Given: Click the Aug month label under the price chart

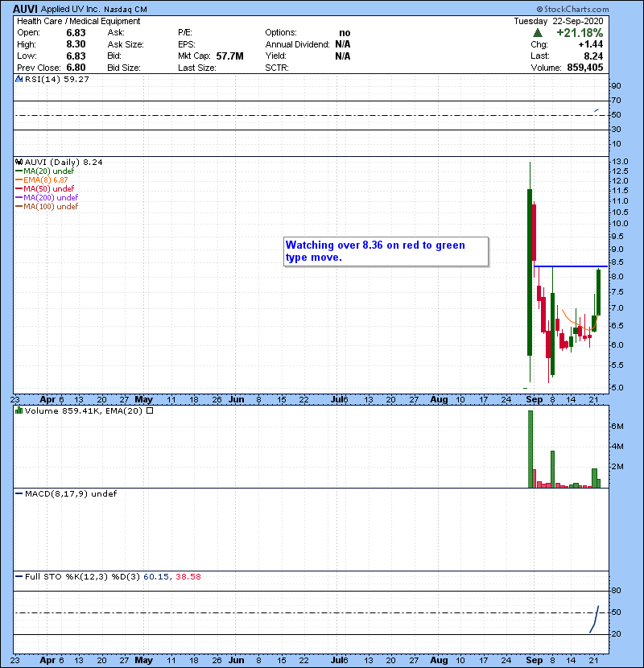Looking at the screenshot, I should 439,400.
